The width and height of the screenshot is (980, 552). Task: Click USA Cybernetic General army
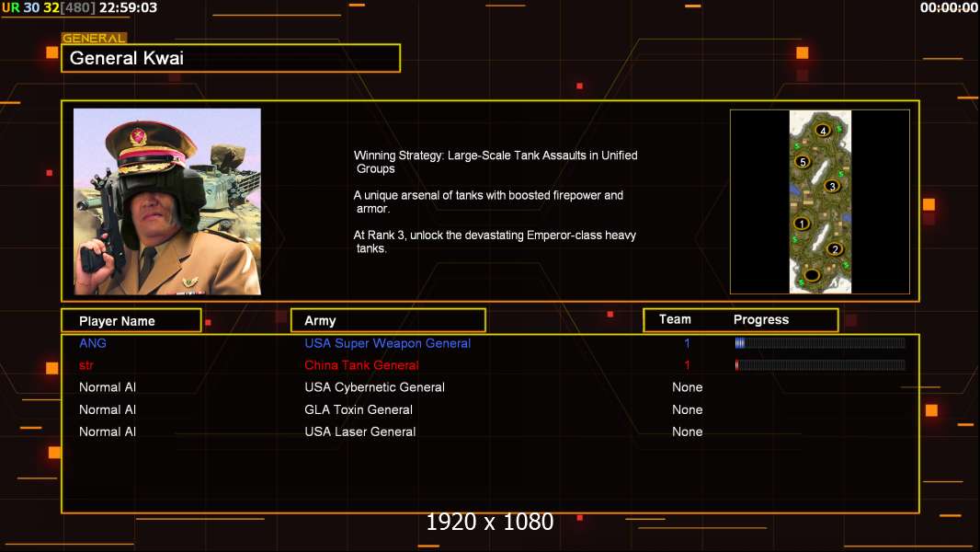374,387
